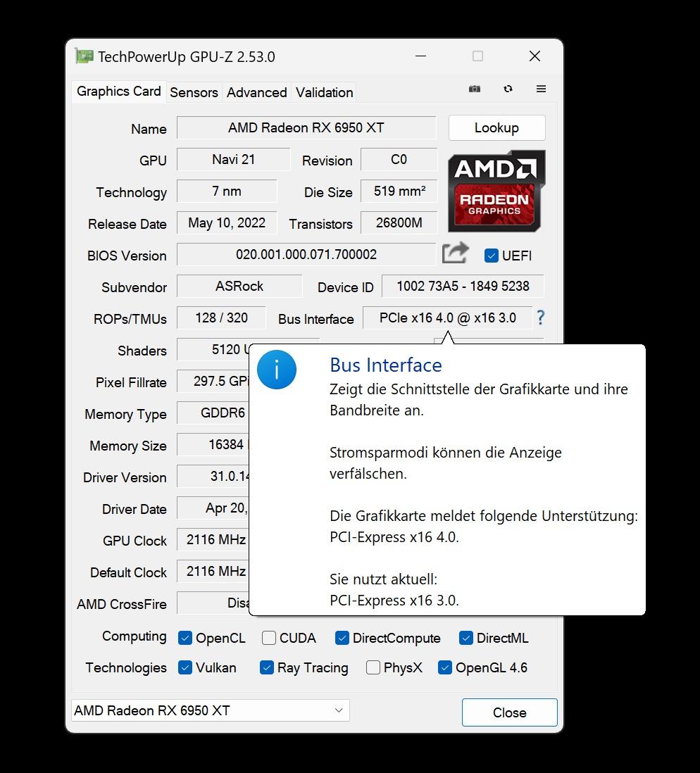Image resolution: width=700 pixels, height=773 pixels.
Task: Click the Memory Size field 16384
Action: click(x=213, y=444)
